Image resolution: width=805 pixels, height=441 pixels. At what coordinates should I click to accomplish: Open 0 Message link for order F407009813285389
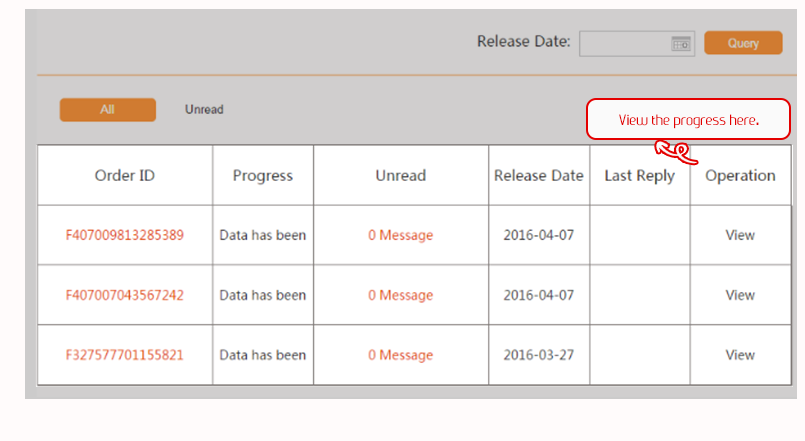400,235
